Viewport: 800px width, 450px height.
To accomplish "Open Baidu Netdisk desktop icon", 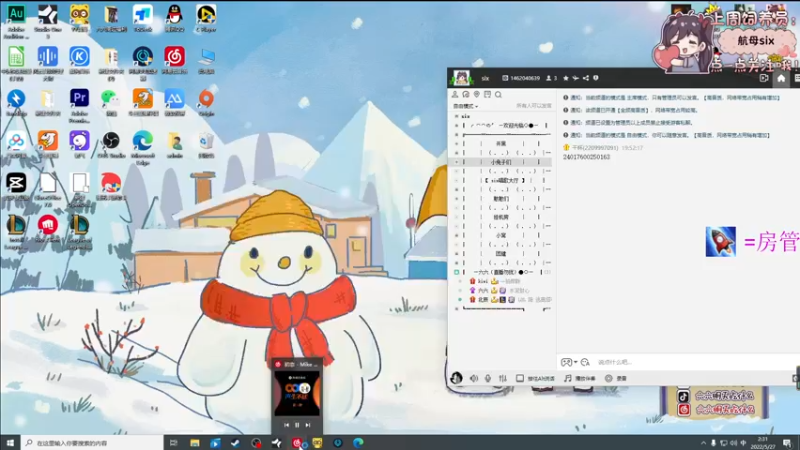I will 16,144.
